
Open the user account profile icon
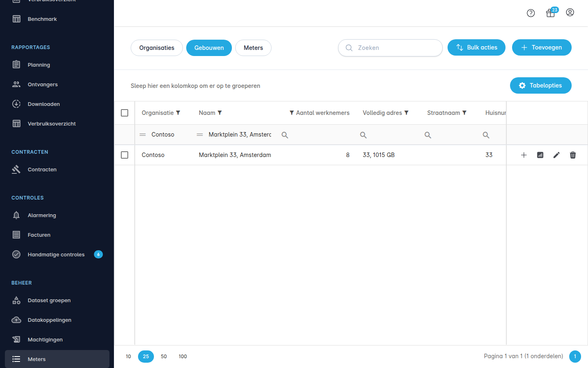(570, 13)
